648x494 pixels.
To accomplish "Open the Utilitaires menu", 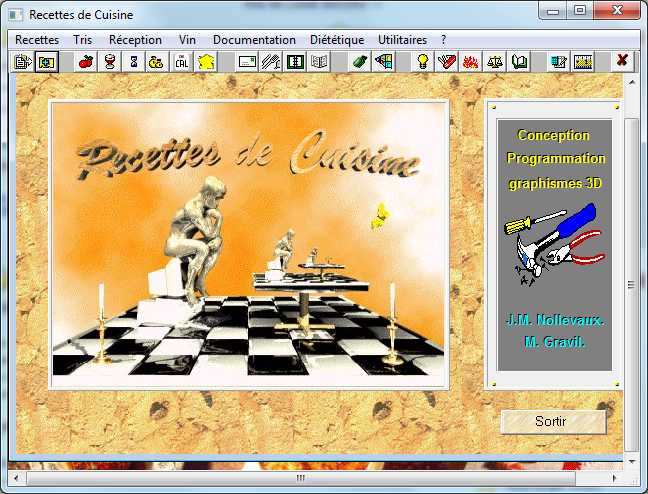I will tap(403, 40).
